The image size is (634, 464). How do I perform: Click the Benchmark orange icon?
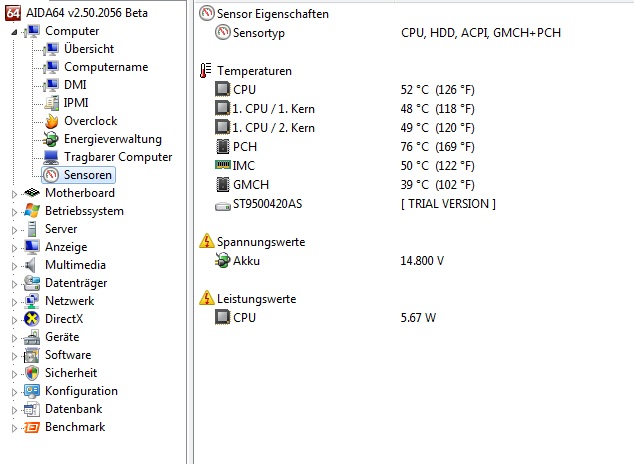click(32, 427)
